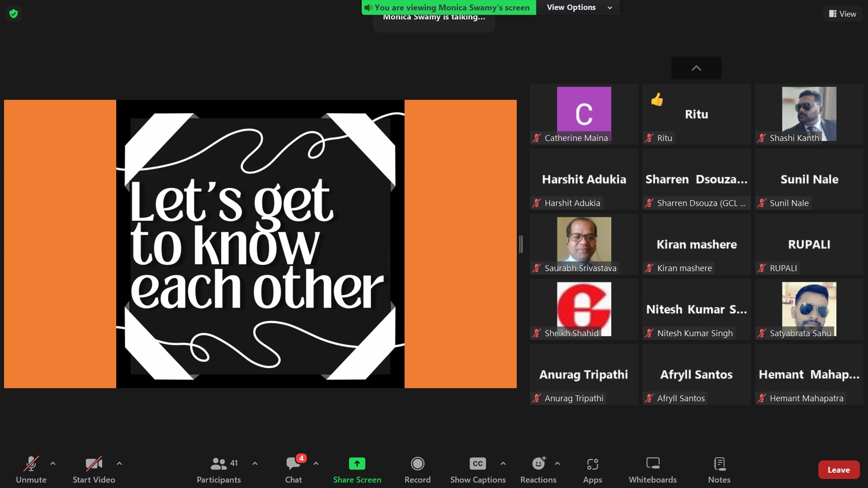Click the green Share Screen icon
The width and height of the screenshot is (868, 488).
(357, 464)
